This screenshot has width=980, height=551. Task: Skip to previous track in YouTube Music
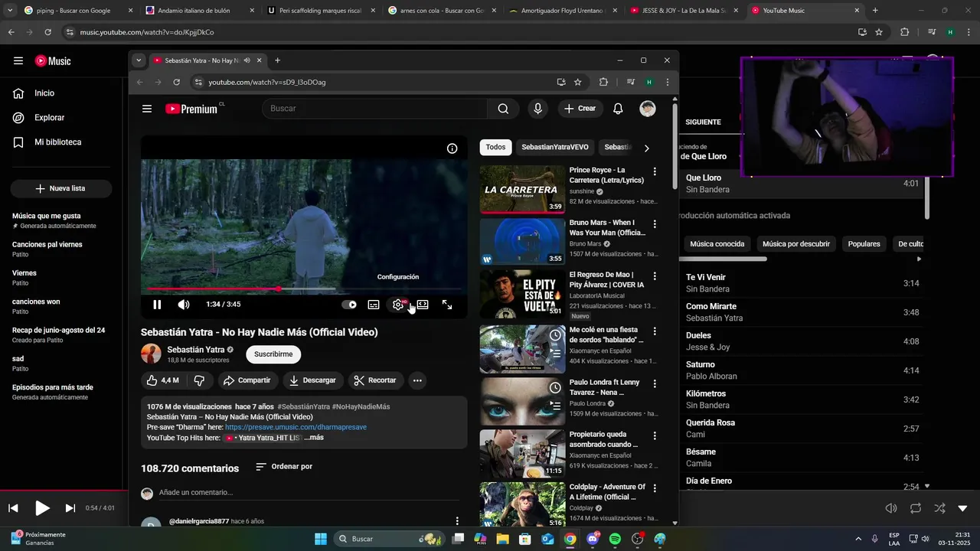pos(13,508)
